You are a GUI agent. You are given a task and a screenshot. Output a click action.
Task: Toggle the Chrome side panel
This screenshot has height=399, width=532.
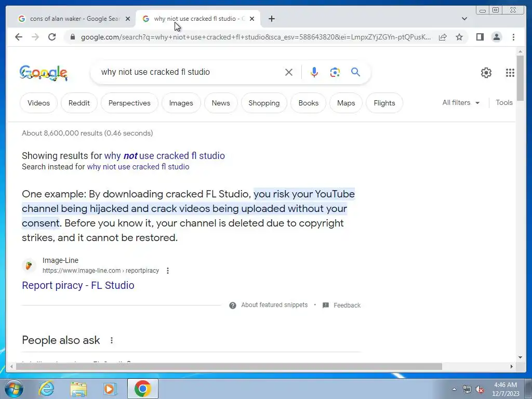[x=480, y=37]
